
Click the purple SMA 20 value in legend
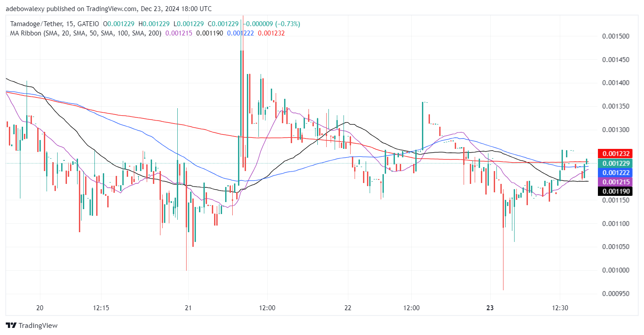pyautogui.click(x=179, y=33)
